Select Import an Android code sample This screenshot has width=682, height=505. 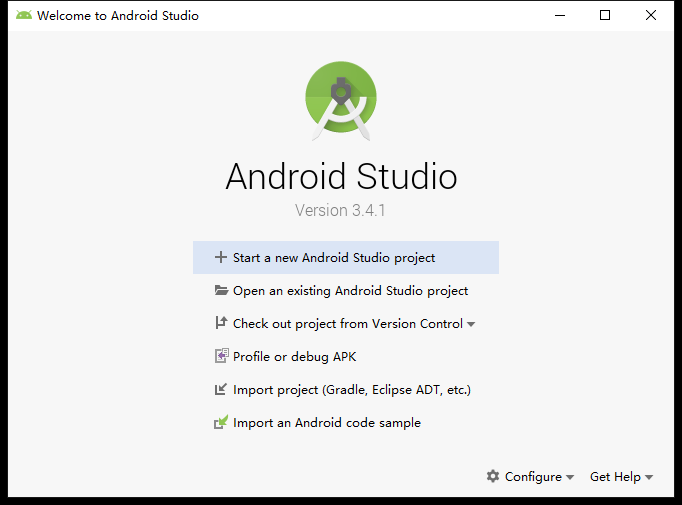(x=326, y=422)
